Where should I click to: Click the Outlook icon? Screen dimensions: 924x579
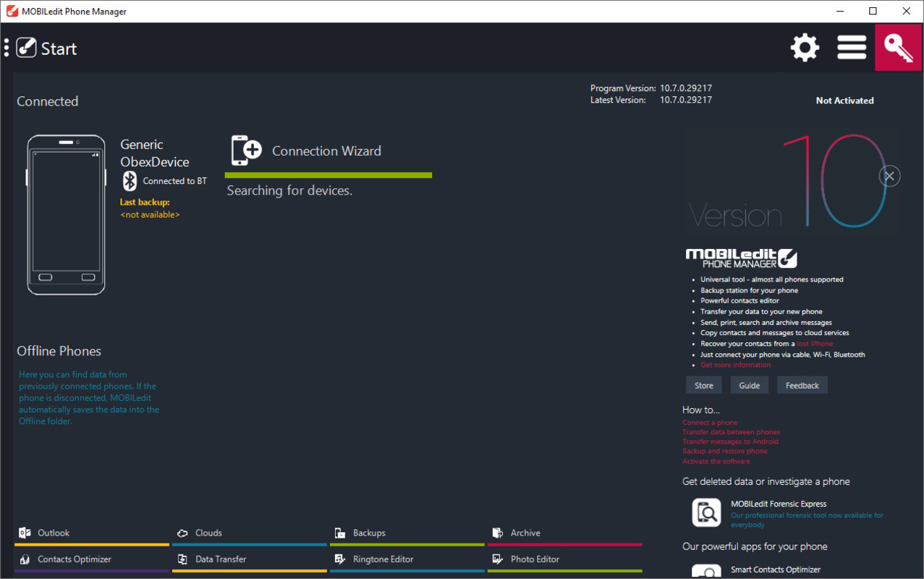click(24, 533)
